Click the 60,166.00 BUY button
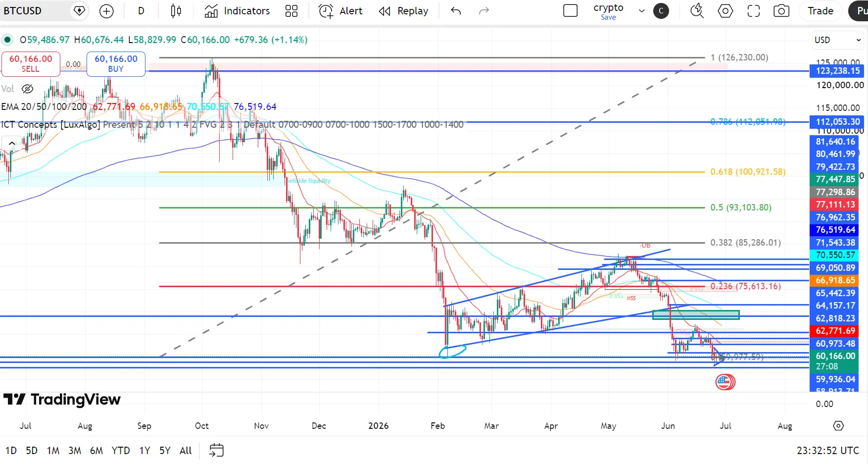Image resolution: width=868 pixels, height=464 pixels. coord(116,64)
